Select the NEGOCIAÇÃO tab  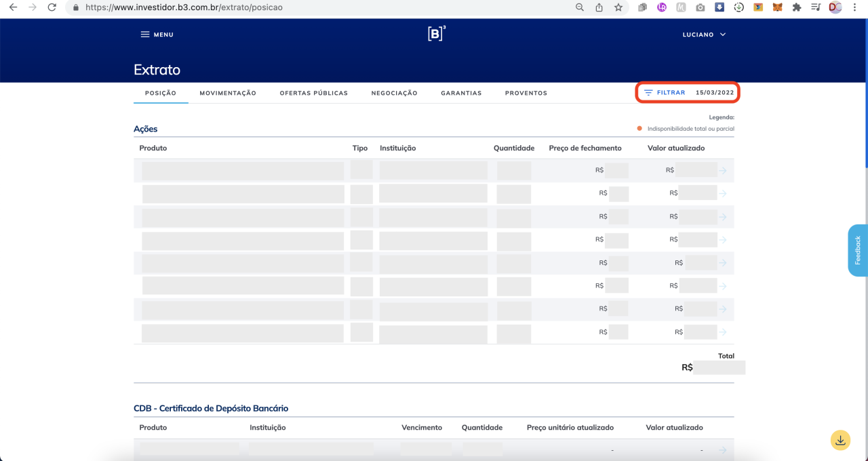point(394,92)
